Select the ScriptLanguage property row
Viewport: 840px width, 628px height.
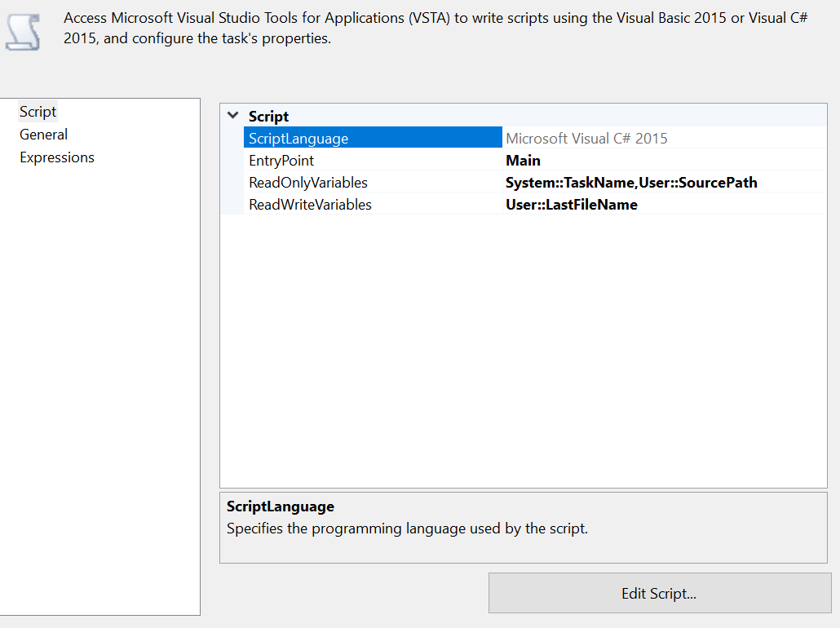pyautogui.click(x=373, y=138)
